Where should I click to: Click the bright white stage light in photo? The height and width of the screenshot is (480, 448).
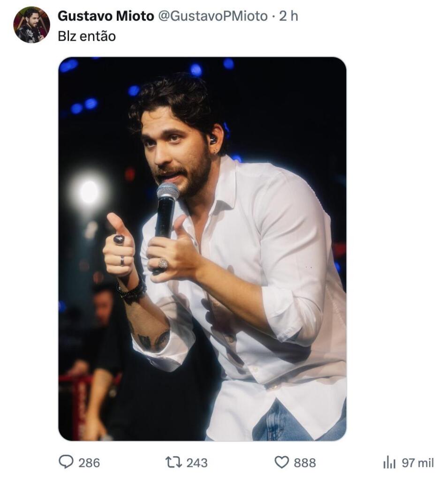tap(89, 192)
